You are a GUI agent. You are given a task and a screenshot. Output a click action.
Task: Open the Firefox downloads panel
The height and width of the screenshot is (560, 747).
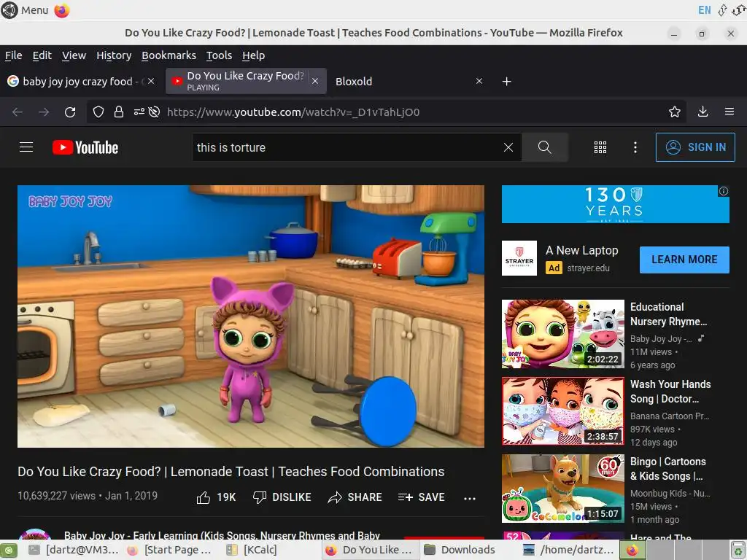pos(703,112)
